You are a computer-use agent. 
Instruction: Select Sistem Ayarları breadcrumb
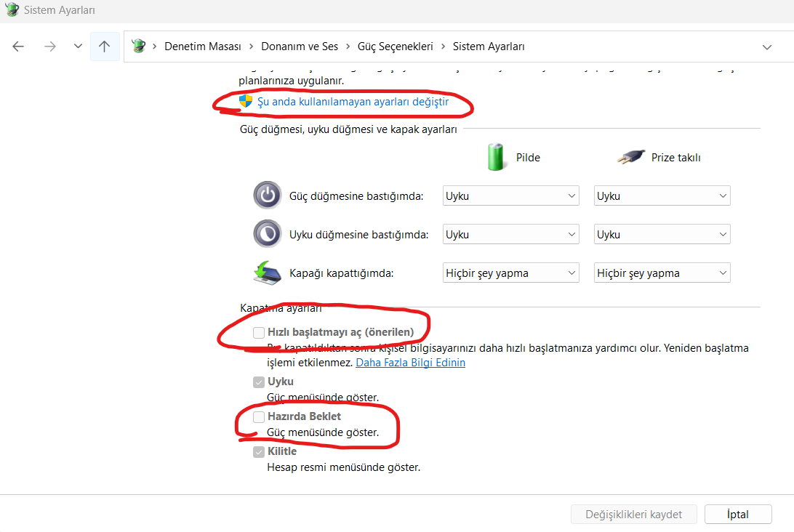point(488,47)
